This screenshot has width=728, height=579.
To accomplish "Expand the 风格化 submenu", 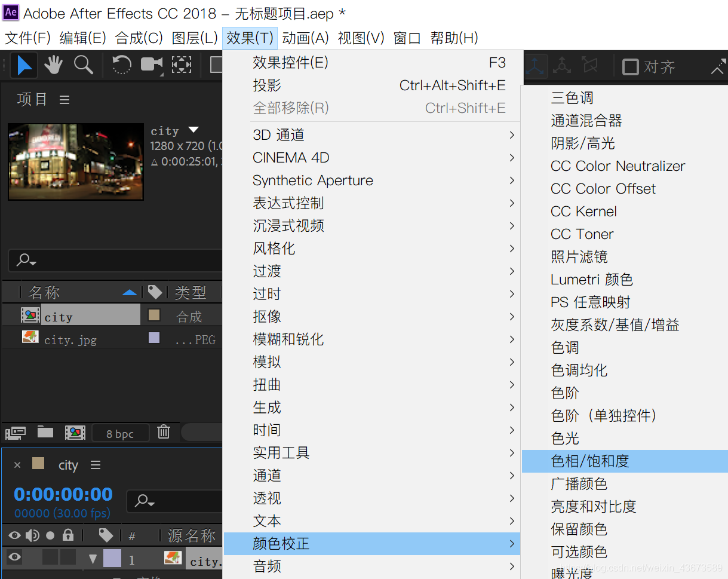I will (x=373, y=249).
